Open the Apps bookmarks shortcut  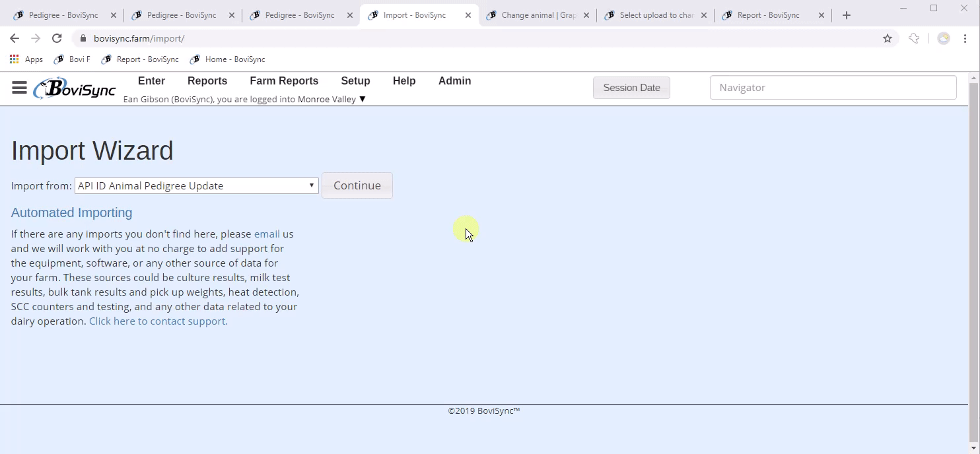pyautogui.click(x=26, y=59)
